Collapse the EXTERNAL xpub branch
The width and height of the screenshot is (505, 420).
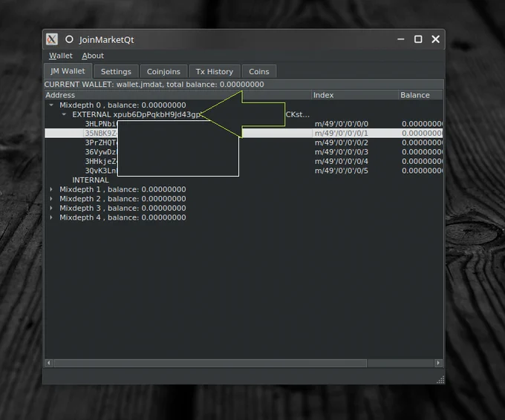point(64,114)
